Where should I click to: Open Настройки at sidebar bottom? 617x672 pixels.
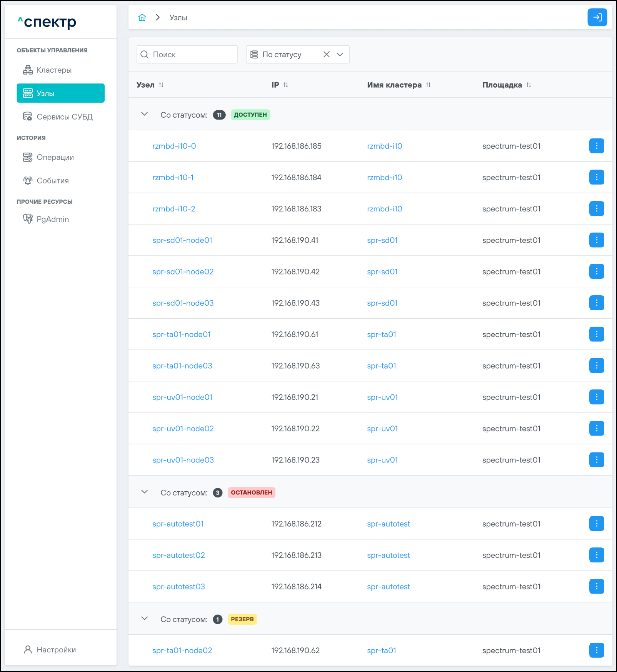pyautogui.click(x=56, y=650)
